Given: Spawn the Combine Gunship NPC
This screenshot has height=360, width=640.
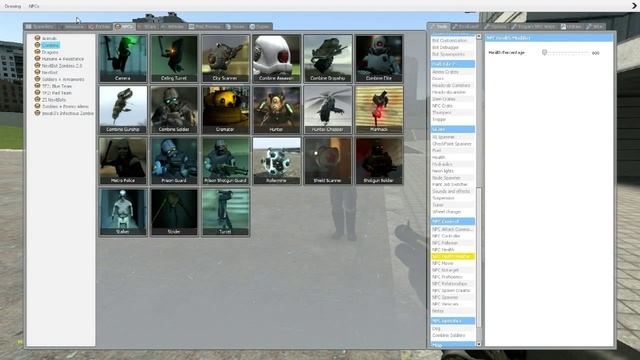Looking at the screenshot, I should click(x=123, y=109).
